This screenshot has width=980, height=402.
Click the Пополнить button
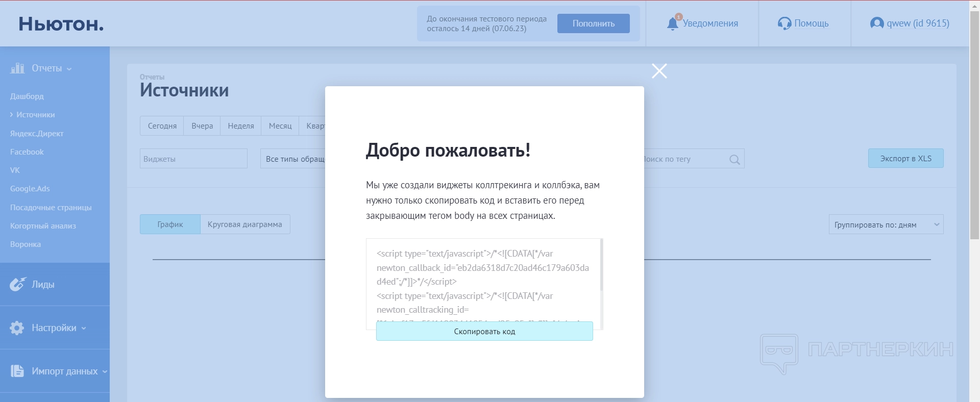tap(594, 23)
